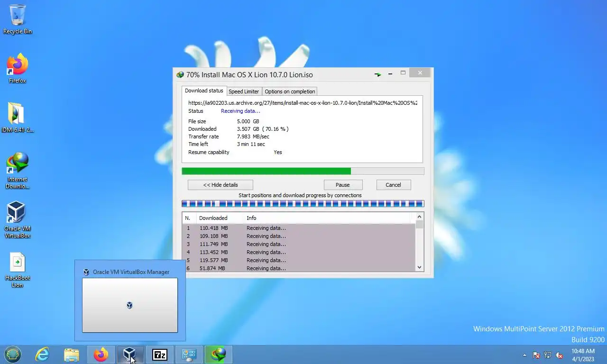Open the Recycle Bin desktop icon
Screen dimensions: 607x364
pos(18,19)
